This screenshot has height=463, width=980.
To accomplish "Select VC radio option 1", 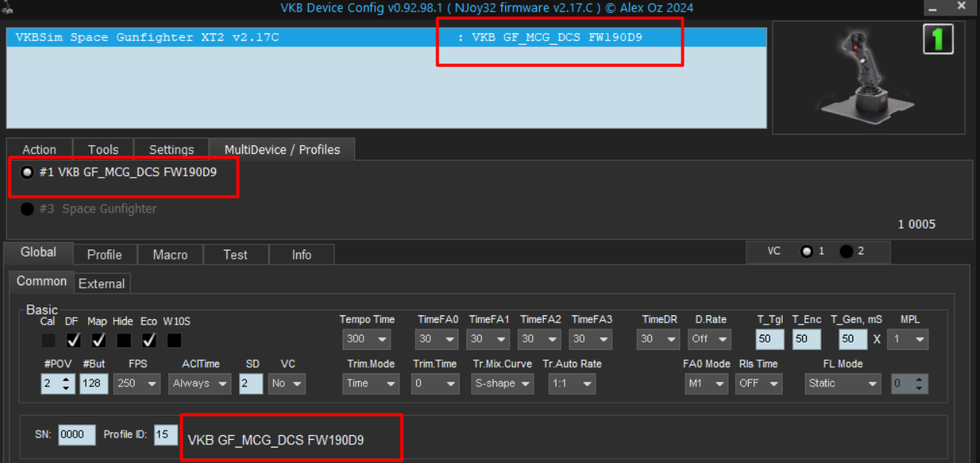I will click(807, 251).
